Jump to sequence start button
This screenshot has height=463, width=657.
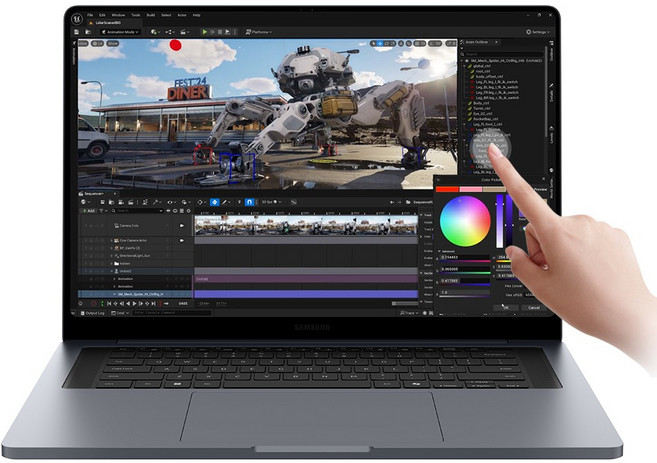coord(109,303)
